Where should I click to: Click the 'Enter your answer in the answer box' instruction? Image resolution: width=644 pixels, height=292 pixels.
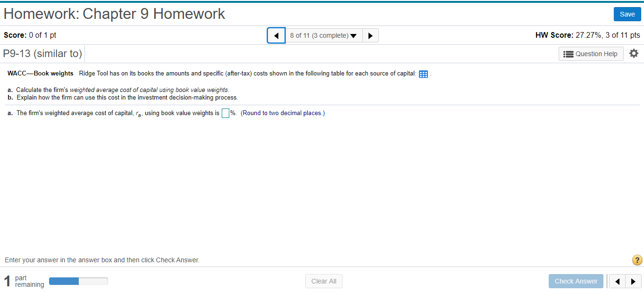tap(102, 260)
